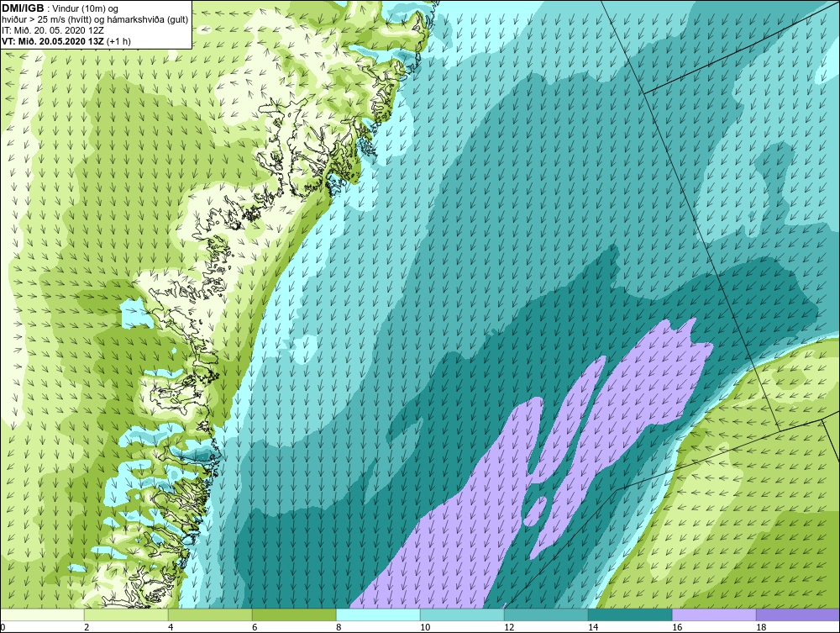Click the legend label 12
This screenshot has width=840, height=633.
point(509,627)
